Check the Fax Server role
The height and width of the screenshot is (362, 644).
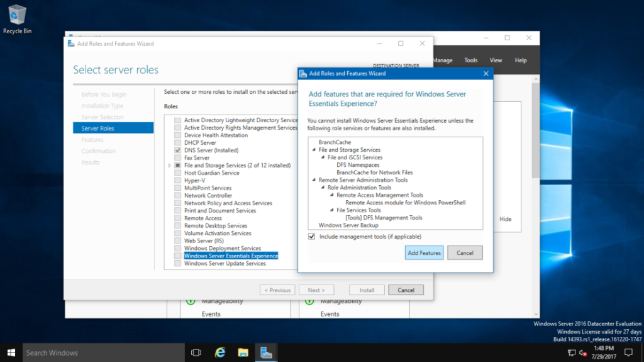point(177,158)
